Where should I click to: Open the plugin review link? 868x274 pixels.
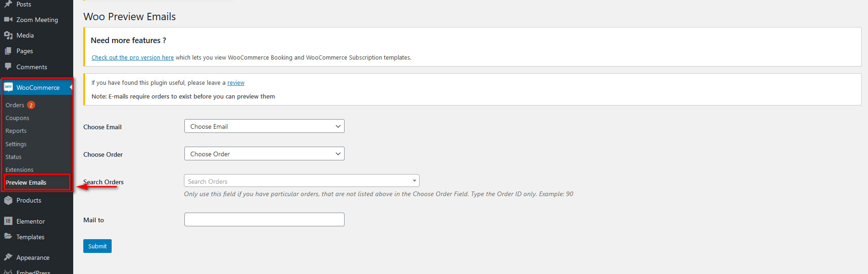pyautogui.click(x=236, y=82)
